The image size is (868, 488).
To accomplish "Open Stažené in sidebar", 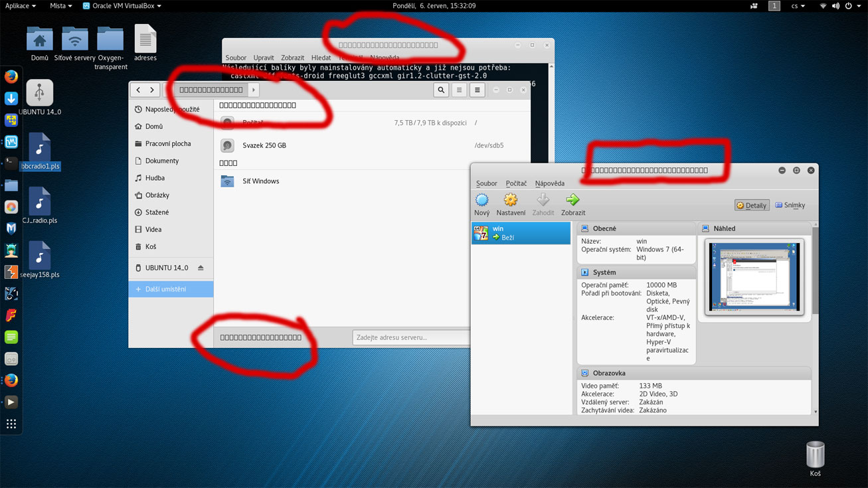I will click(x=171, y=212).
